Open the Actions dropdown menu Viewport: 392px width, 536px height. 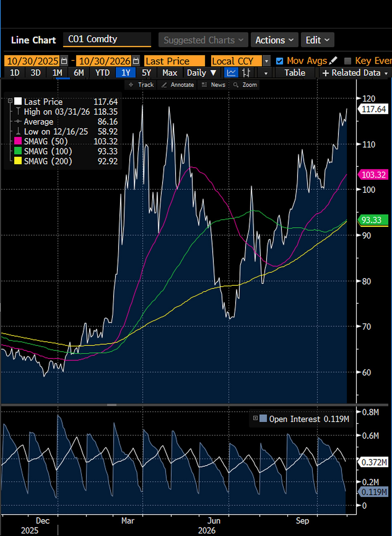[x=274, y=40]
